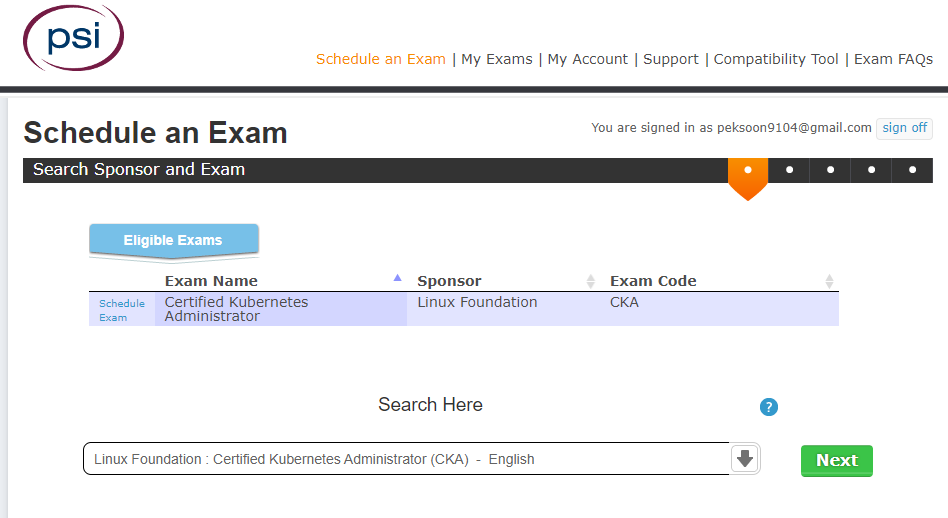
Task: Click Schedule Exam link for CKA
Action: pos(121,310)
